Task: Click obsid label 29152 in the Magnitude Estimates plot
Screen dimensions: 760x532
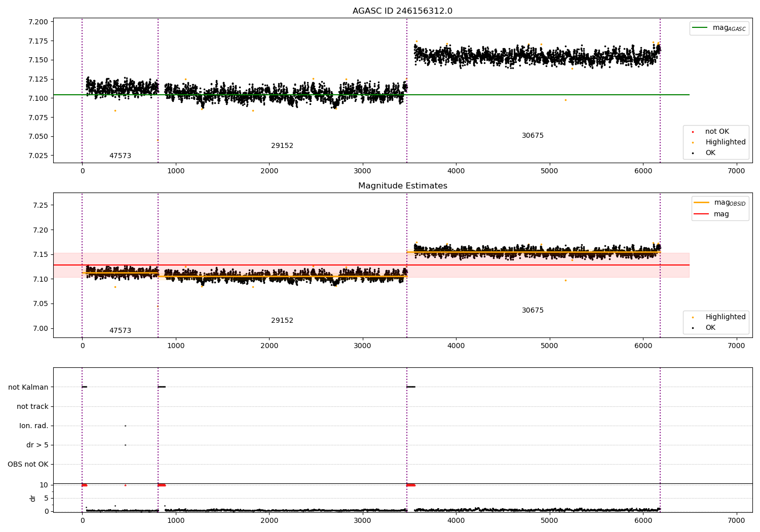Action: pyautogui.click(x=282, y=321)
